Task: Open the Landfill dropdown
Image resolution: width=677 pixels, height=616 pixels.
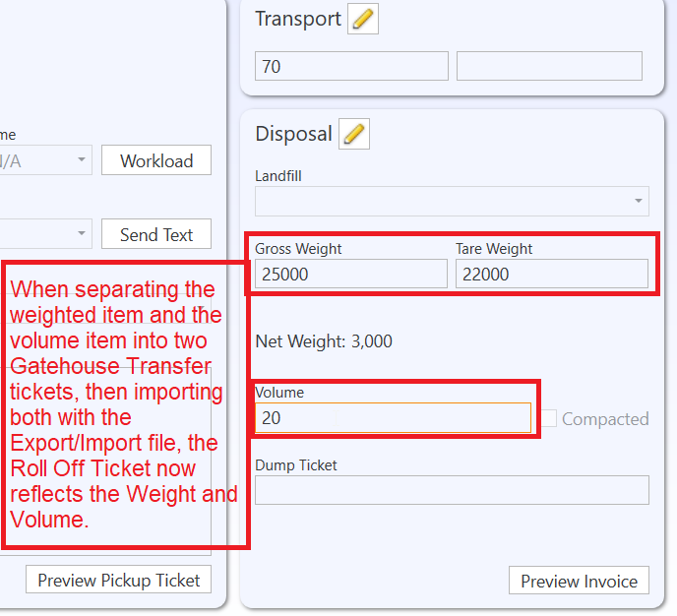Action: pyautogui.click(x=452, y=202)
